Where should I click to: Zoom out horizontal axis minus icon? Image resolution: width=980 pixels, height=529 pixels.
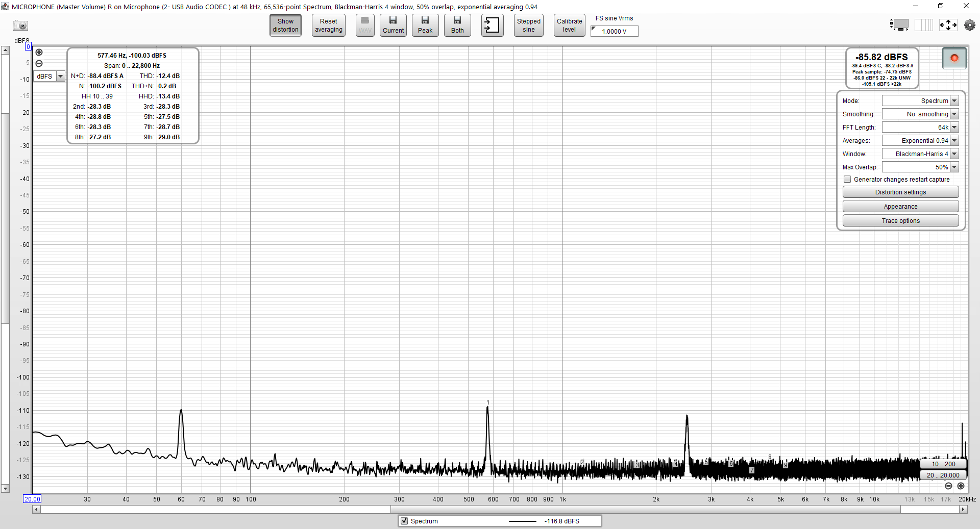point(948,486)
